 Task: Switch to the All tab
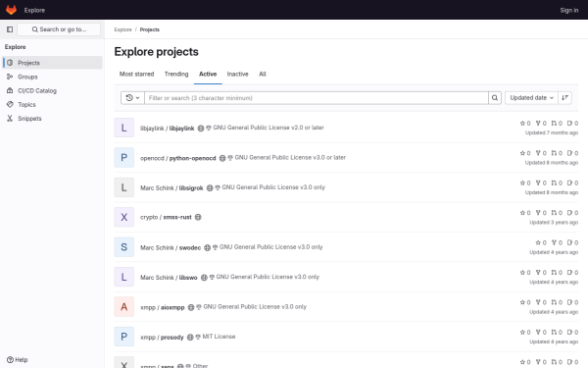point(263,74)
